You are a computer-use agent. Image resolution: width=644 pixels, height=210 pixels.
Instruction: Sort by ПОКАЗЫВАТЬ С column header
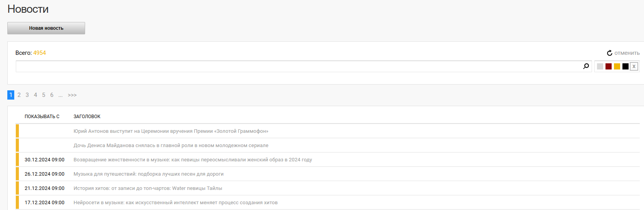(x=42, y=117)
